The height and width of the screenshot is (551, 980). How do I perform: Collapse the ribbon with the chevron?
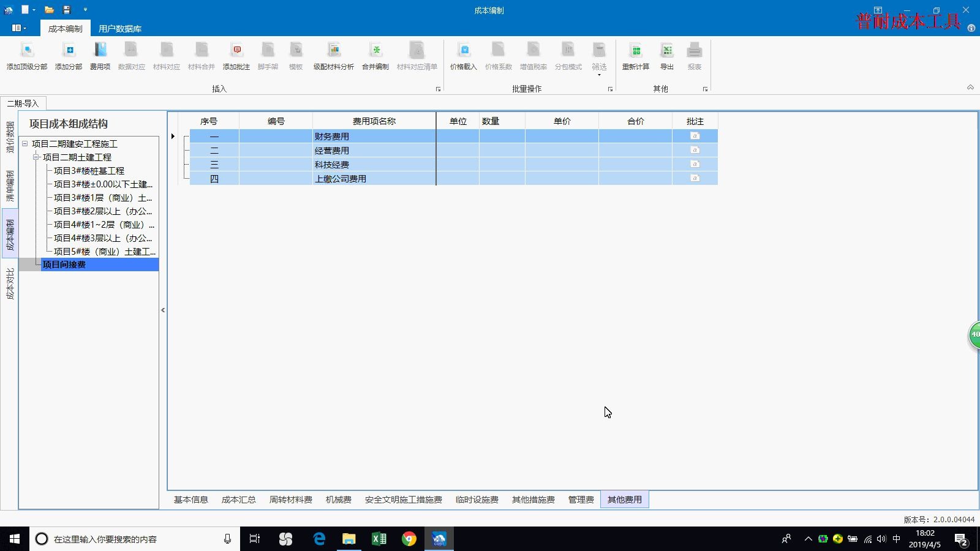tap(970, 88)
